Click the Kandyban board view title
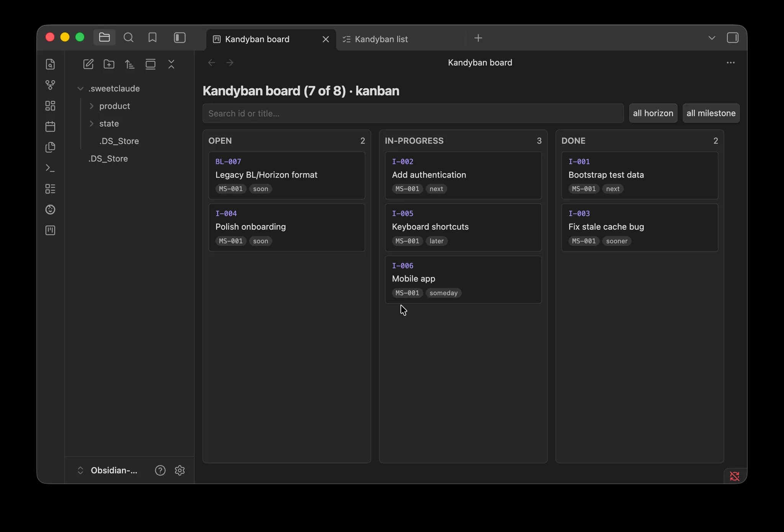The width and height of the screenshot is (784, 532). (x=480, y=62)
